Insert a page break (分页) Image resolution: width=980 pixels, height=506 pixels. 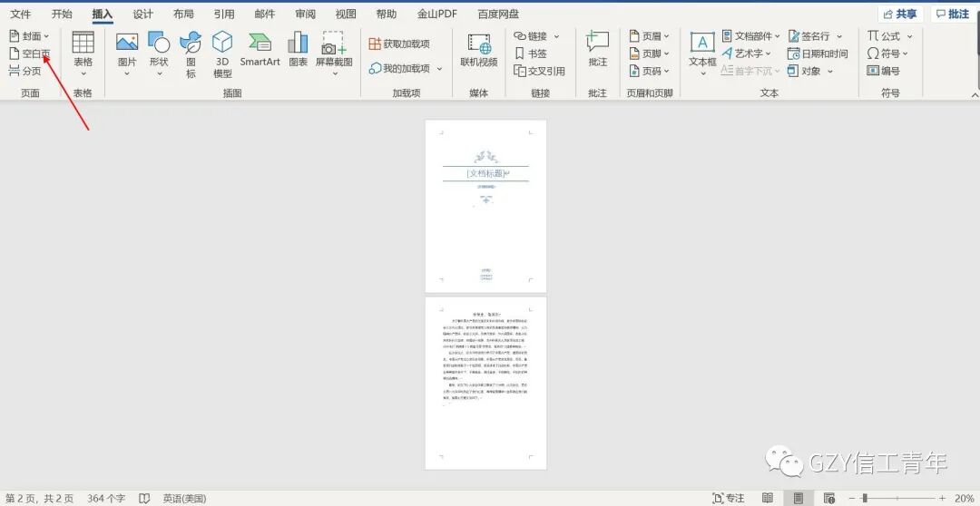[x=24, y=72]
